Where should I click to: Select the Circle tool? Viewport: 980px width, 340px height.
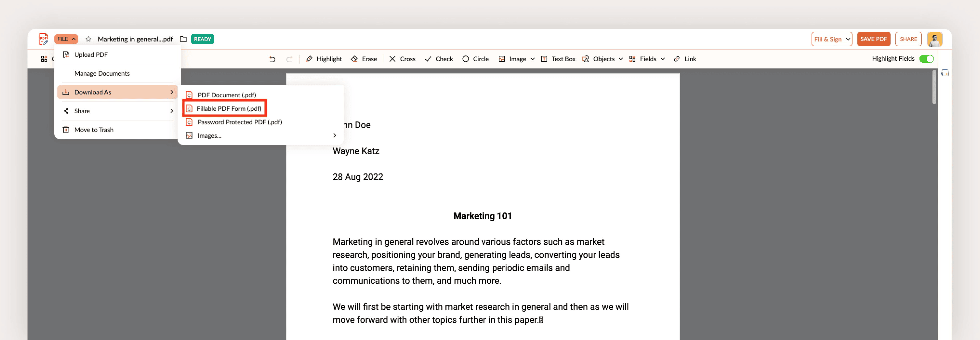coord(475,59)
